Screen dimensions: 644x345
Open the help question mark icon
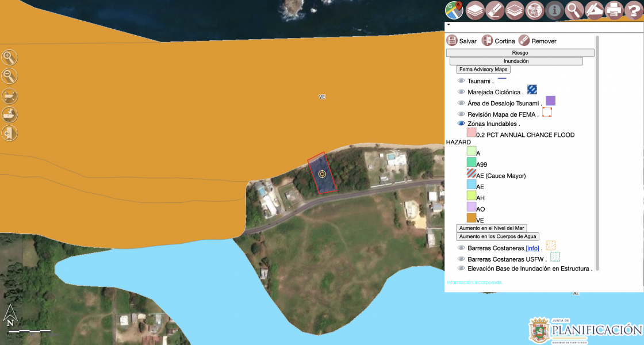[x=634, y=10]
